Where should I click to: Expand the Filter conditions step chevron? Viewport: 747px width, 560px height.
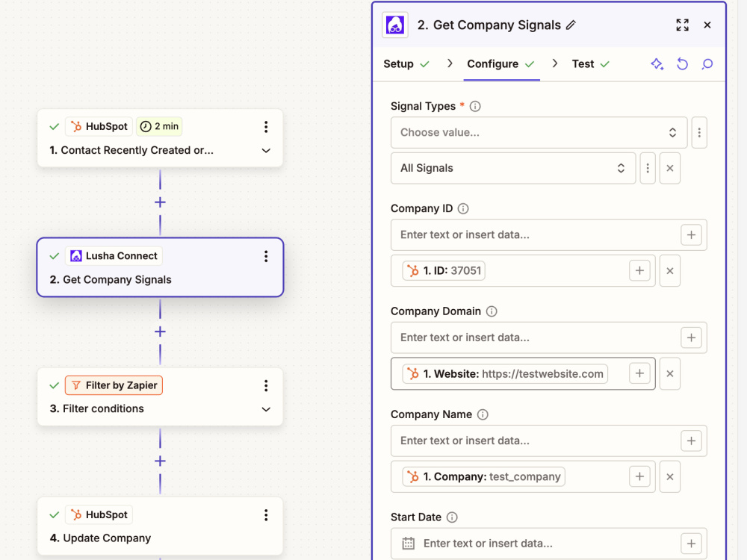pos(266,409)
